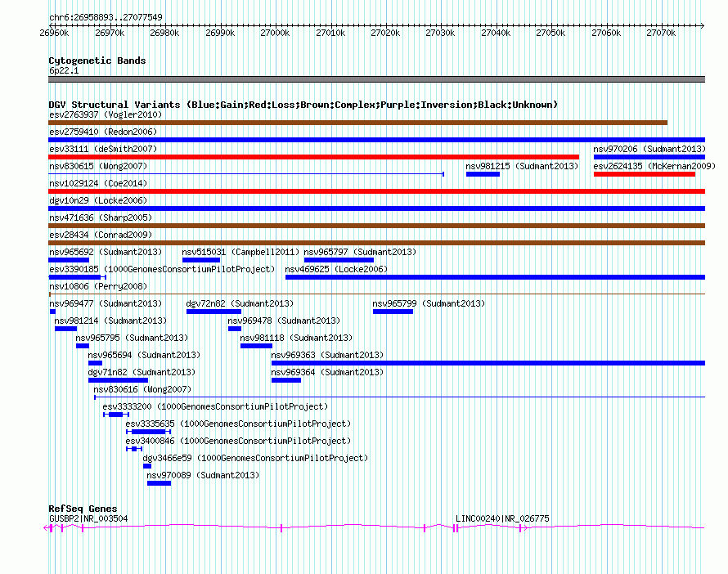This screenshot has width=728, height=574.
Task: Click the Cytogenetic Bands track title
Action: coord(97,61)
